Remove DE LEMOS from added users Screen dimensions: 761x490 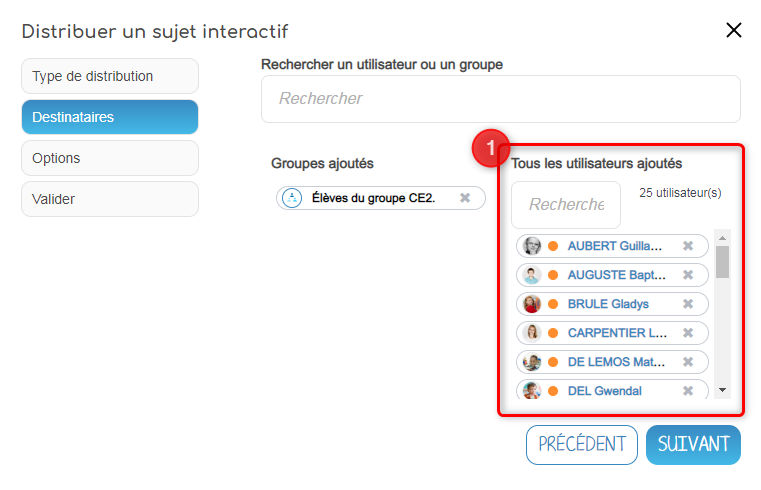688,362
